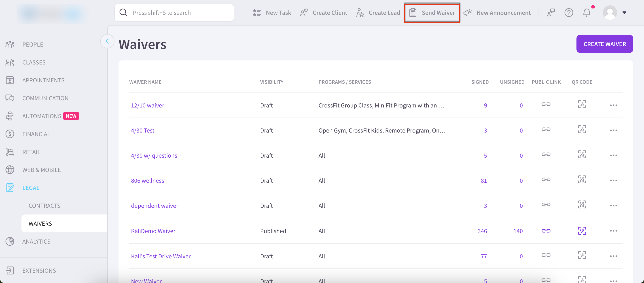Click the user avatar picture
644x283 pixels.
[x=610, y=13]
